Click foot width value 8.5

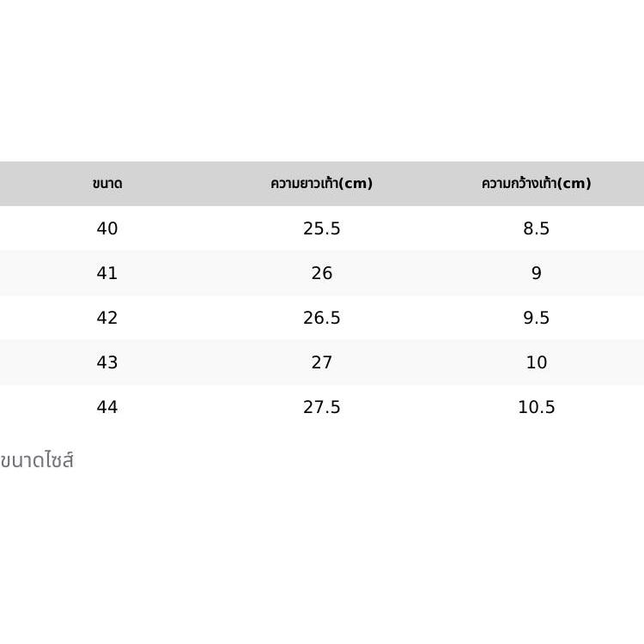[x=537, y=228]
